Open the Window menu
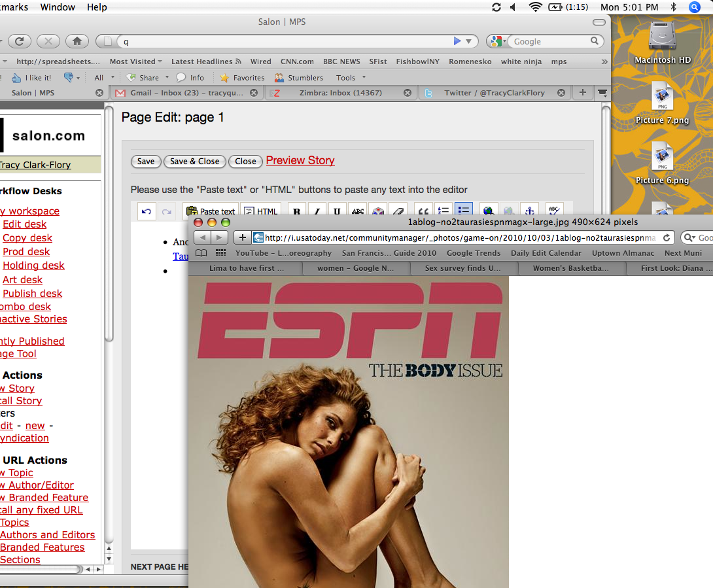Screen dimensions: 713x588 pos(58,7)
